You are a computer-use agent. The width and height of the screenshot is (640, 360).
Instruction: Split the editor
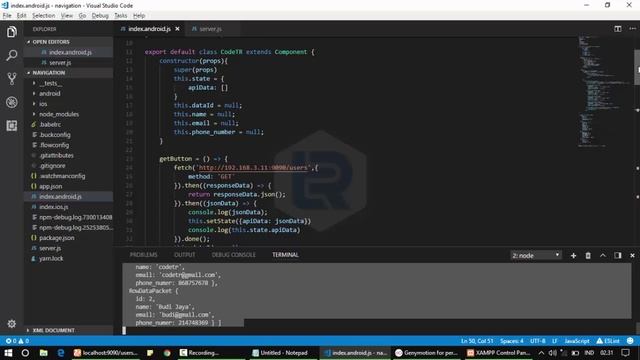(x=618, y=29)
